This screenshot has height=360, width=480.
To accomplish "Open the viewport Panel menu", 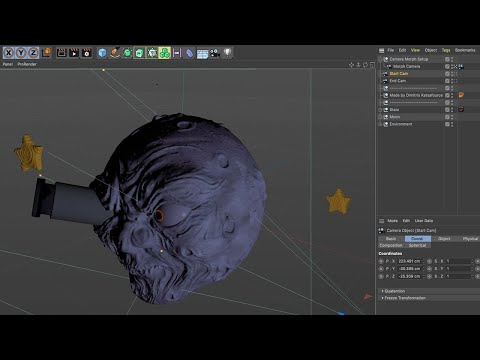I will coord(8,64).
